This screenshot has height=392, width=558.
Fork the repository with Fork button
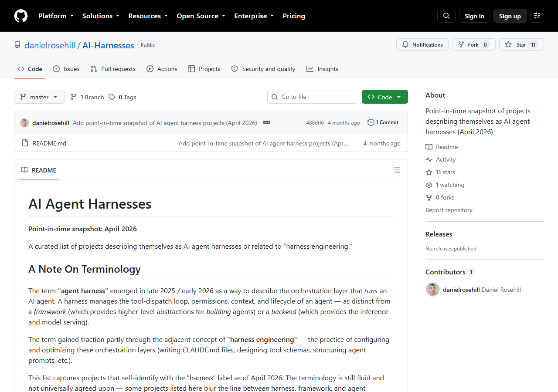coord(473,44)
